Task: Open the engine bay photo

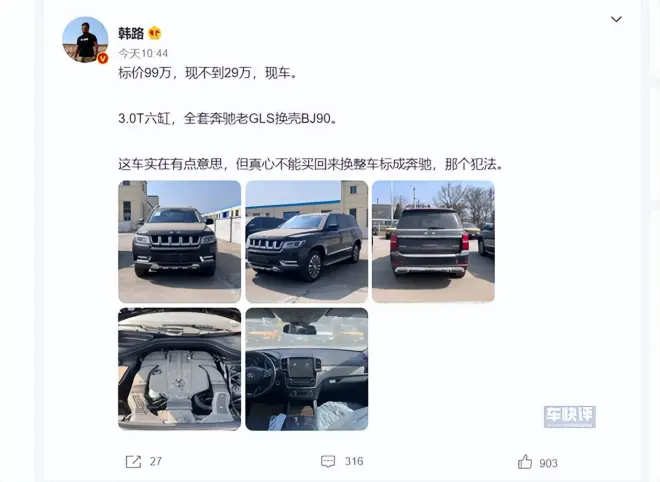Action: 180,369
